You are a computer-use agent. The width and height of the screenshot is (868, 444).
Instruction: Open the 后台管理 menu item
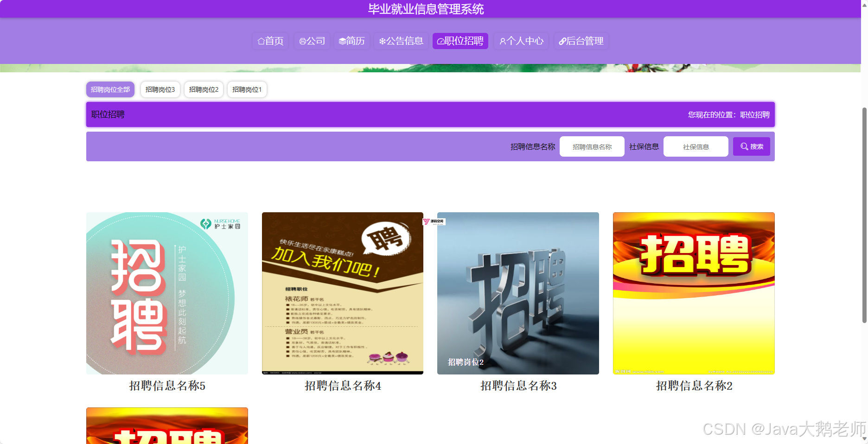[581, 41]
